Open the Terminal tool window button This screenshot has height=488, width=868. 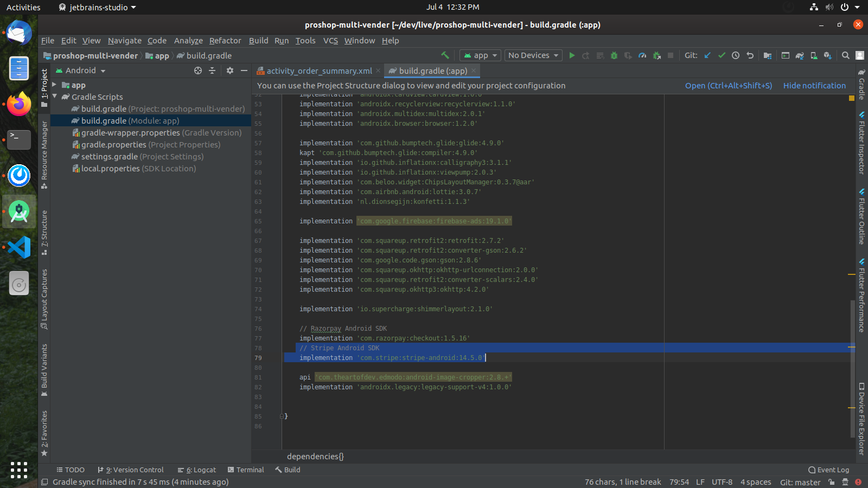[x=246, y=470]
